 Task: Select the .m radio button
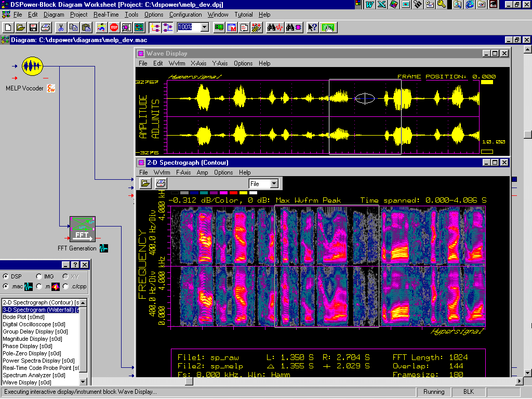click(x=39, y=286)
